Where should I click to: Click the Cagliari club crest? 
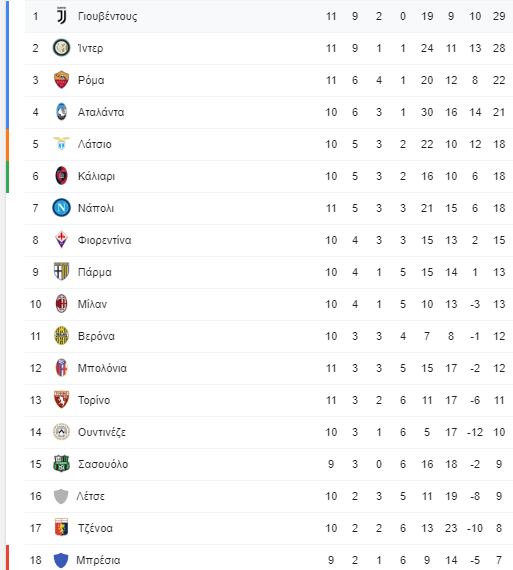click(x=61, y=176)
